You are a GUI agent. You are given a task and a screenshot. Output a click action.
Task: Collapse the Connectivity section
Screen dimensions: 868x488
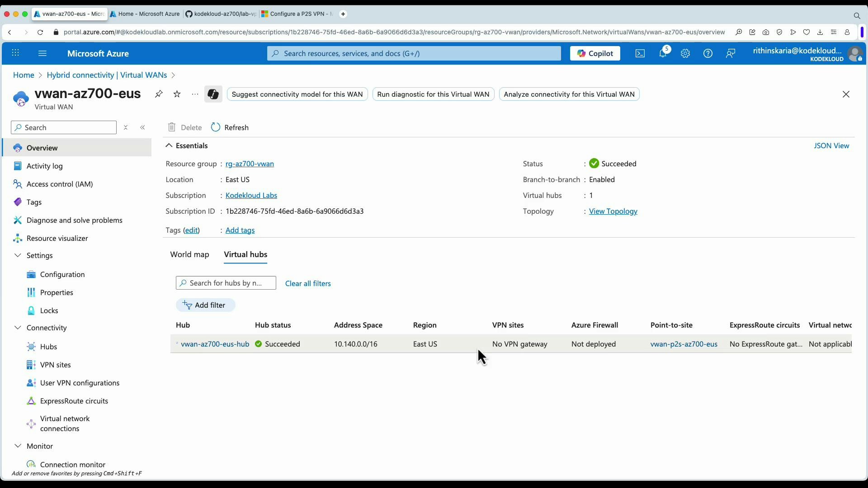pos(18,328)
